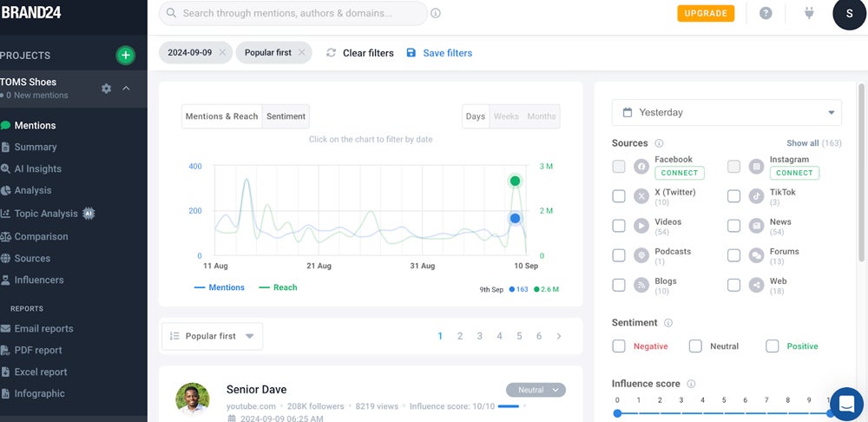The width and height of the screenshot is (868, 422).
Task: Enable the Neutral sentiment checkbox
Action: (x=695, y=346)
